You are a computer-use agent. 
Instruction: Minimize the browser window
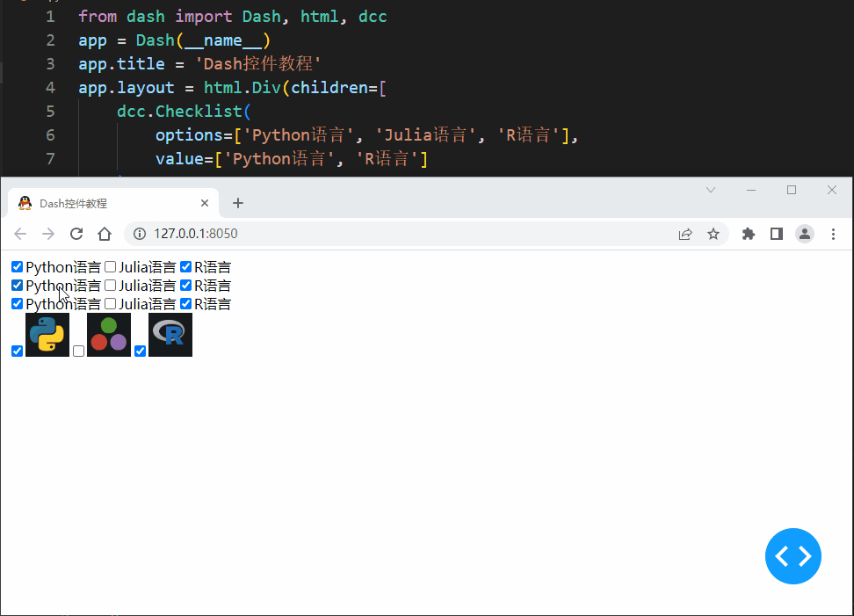tap(751, 190)
